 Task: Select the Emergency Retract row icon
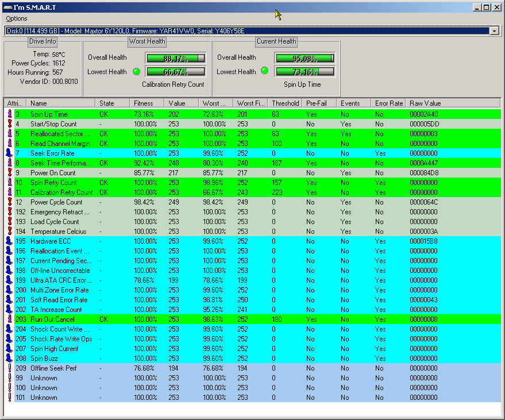pos(10,211)
